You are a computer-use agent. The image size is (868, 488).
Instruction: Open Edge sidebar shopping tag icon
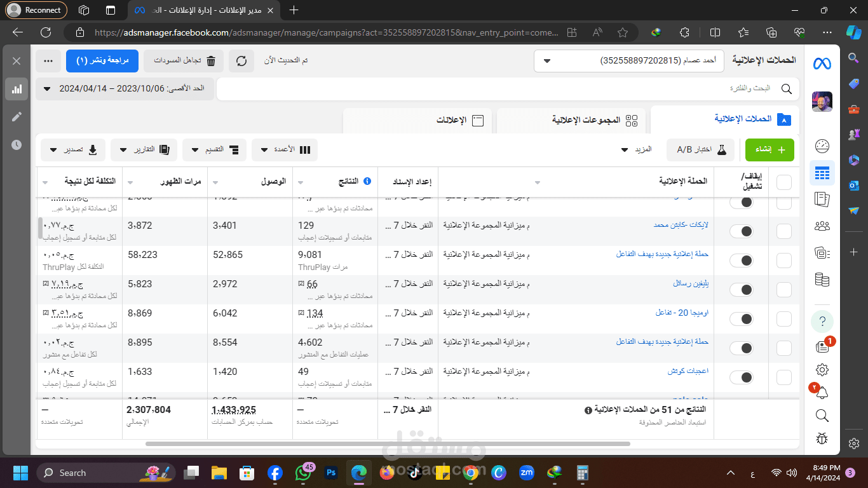click(853, 84)
